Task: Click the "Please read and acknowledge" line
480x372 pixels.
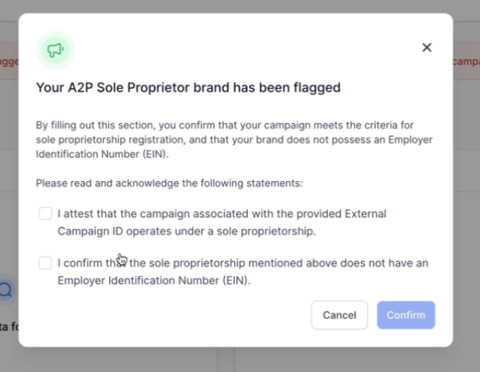Action: point(169,183)
